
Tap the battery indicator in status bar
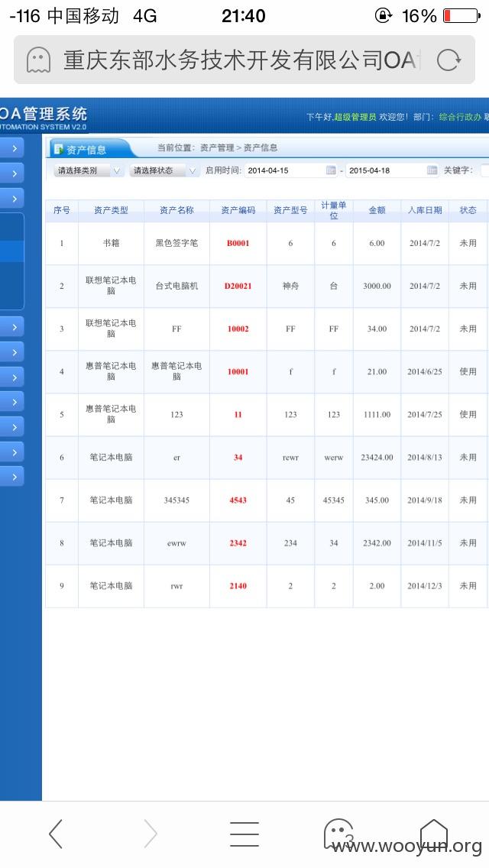pyautogui.click(x=461, y=15)
